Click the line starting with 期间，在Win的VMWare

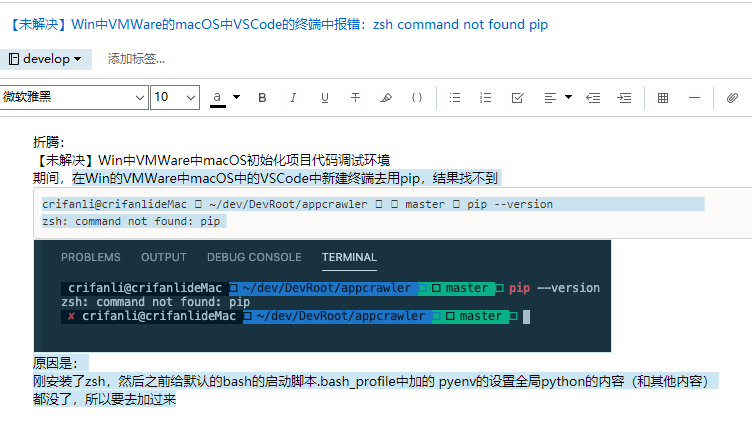(265, 178)
